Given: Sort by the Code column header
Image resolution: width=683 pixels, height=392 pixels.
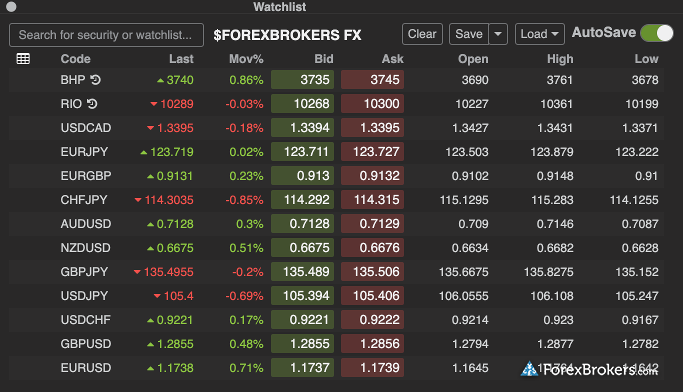Looking at the screenshot, I should click(75, 59).
